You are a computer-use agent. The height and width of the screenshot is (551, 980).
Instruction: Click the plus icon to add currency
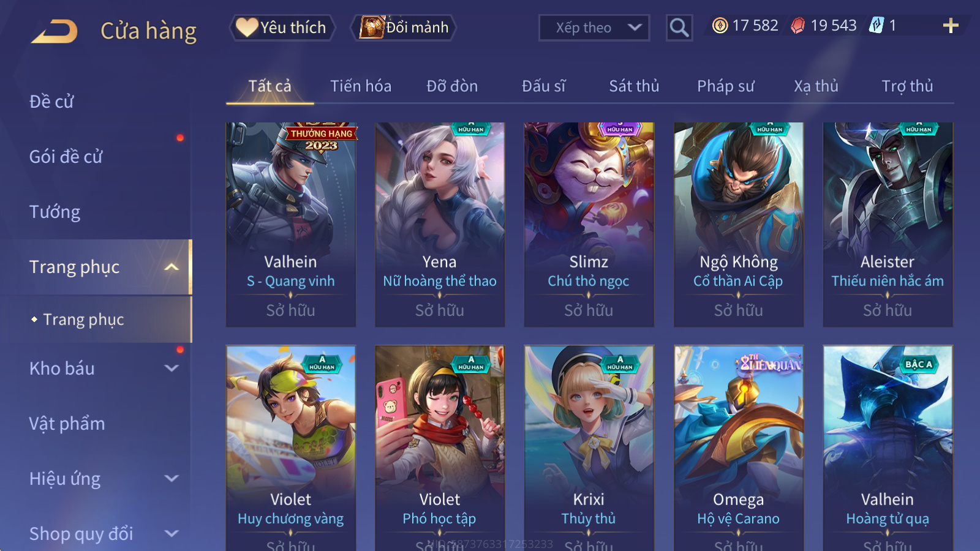(951, 26)
